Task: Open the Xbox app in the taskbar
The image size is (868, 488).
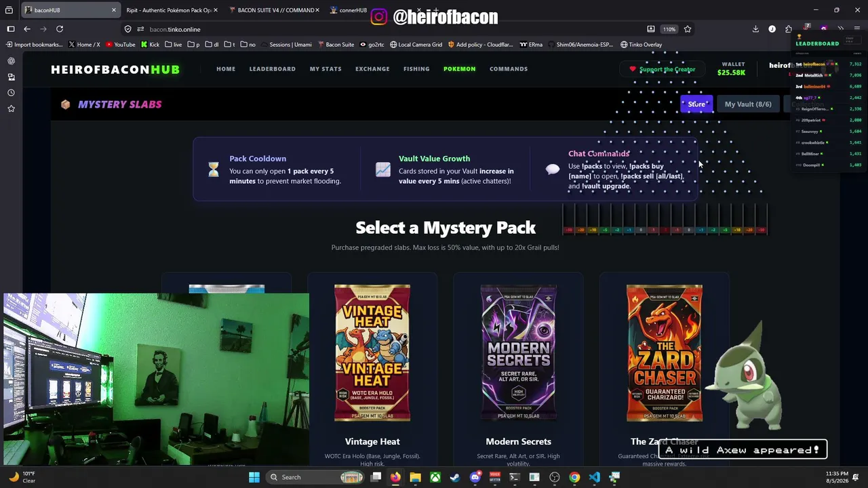Action: coord(435,477)
